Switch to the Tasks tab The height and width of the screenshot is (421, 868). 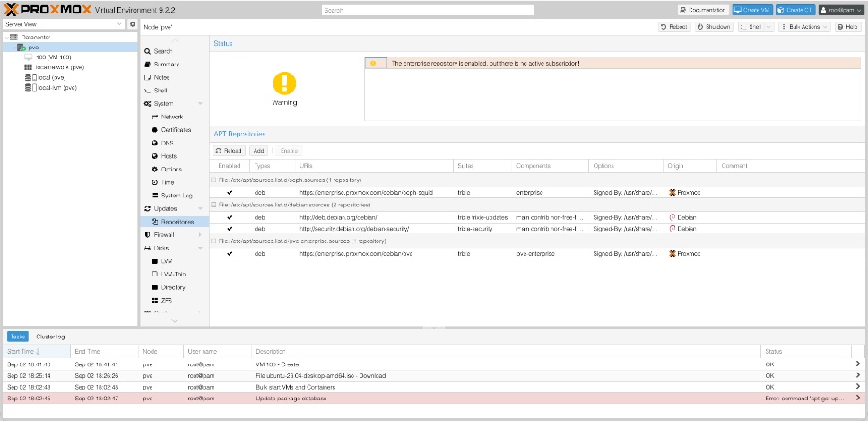click(x=18, y=337)
